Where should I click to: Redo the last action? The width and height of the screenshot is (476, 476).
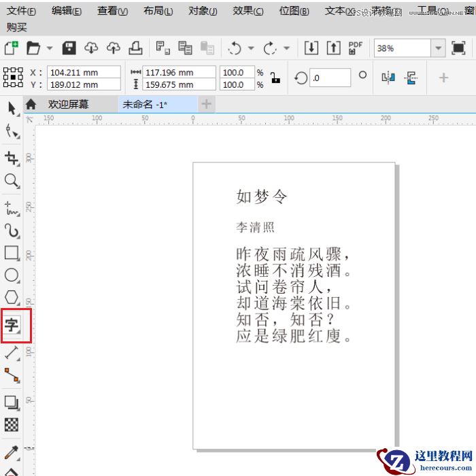270,48
